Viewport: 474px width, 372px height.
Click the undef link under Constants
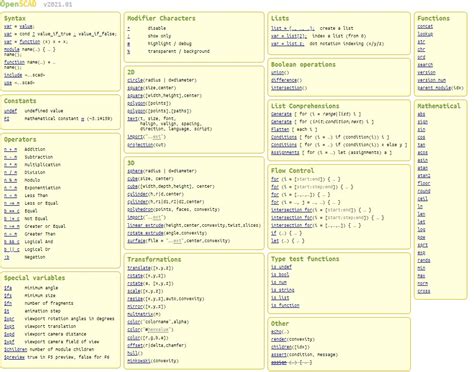tap(10, 111)
